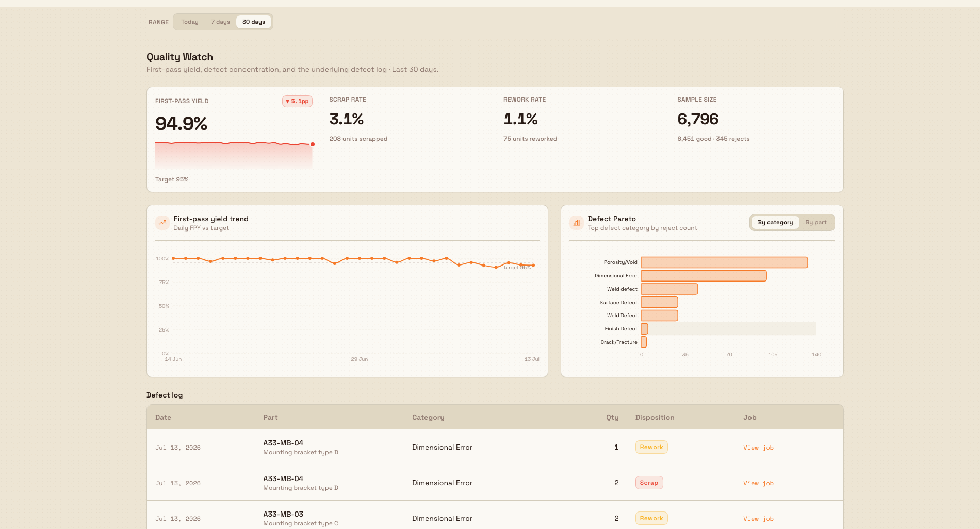
Task: Click the Qty column header
Action: pos(612,417)
